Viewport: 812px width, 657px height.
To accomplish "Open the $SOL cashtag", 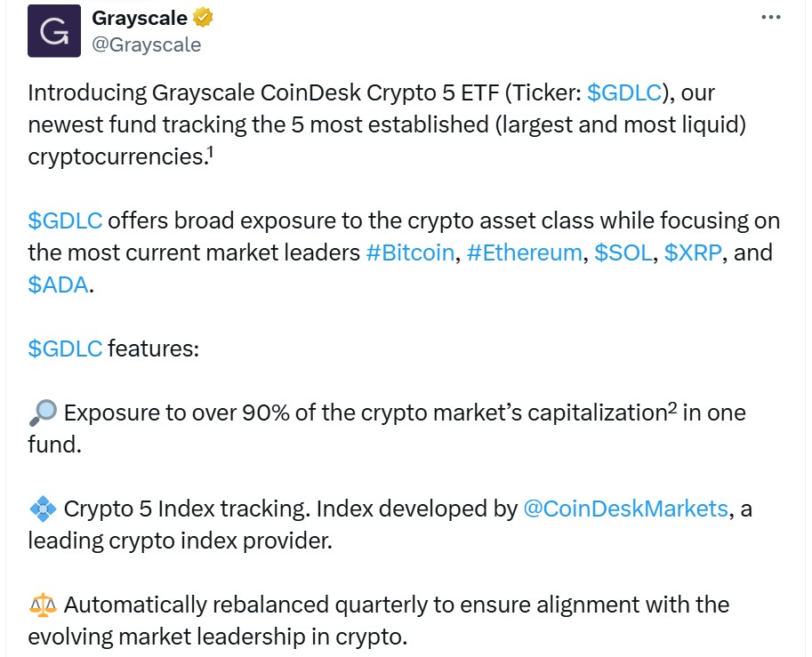I will click(623, 252).
